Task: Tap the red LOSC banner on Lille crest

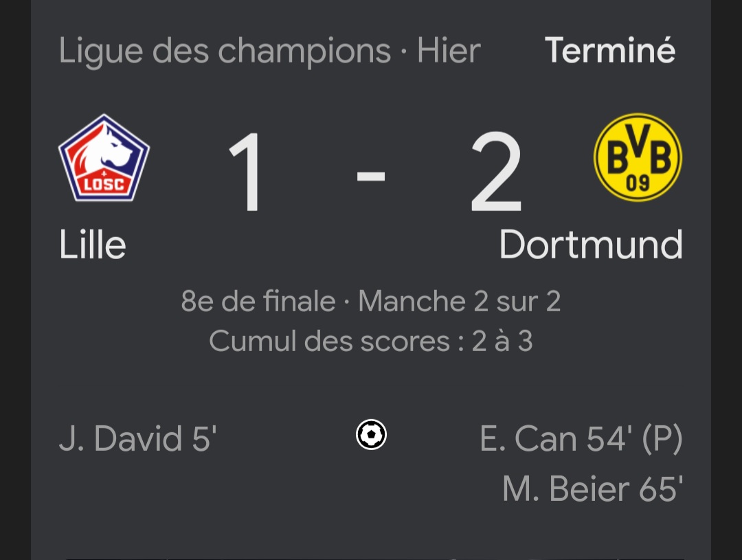Action: [x=104, y=183]
